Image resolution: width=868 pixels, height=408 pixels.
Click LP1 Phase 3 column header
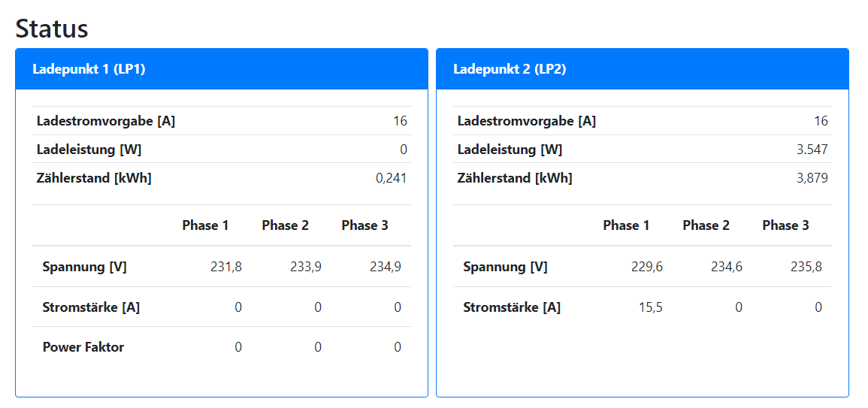(364, 225)
